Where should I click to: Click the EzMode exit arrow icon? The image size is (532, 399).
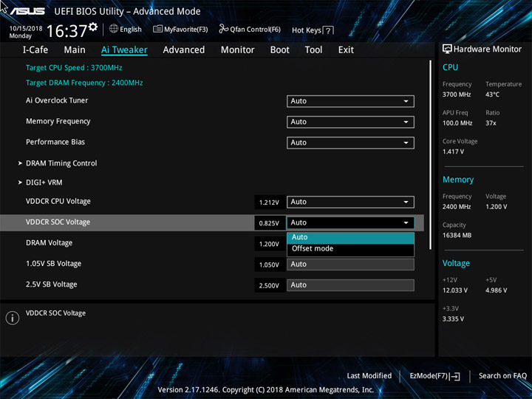coord(455,376)
